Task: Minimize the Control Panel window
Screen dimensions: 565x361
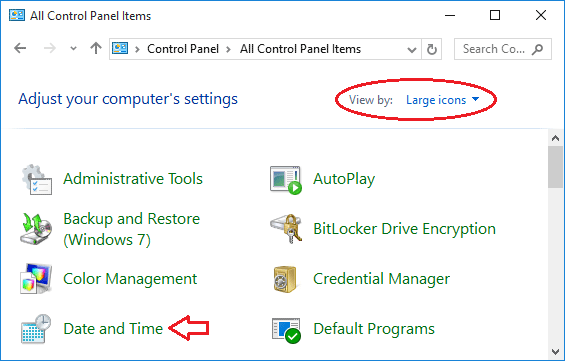Action: 450,15
